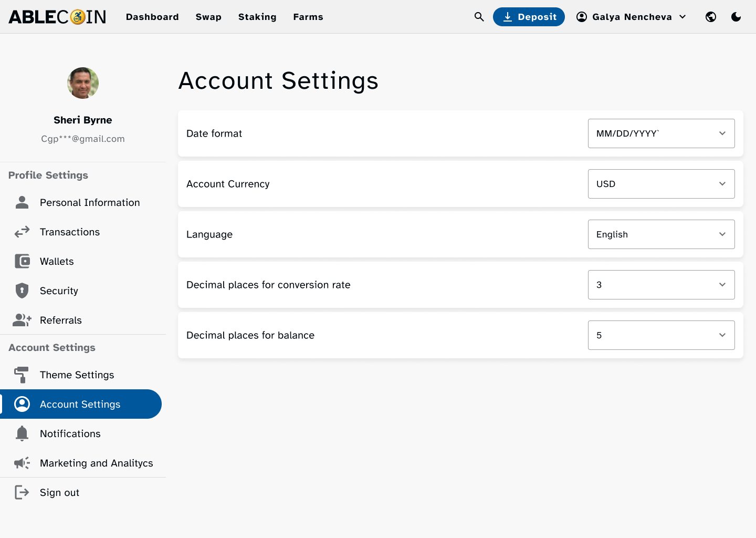Click the Notifications bell icon
The height and width of the screenshot is (538, 756).
22,433
